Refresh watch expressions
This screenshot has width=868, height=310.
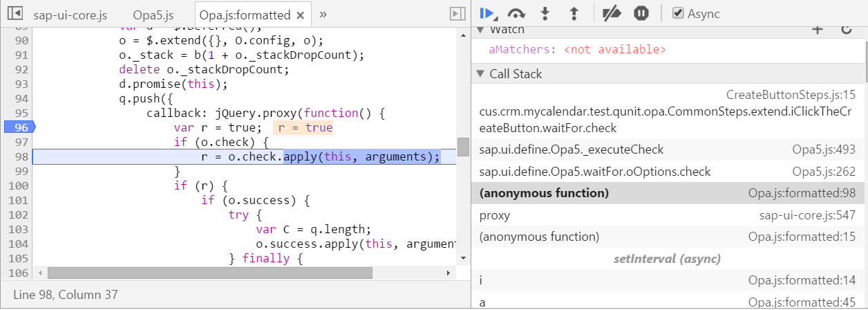[846, 30]
